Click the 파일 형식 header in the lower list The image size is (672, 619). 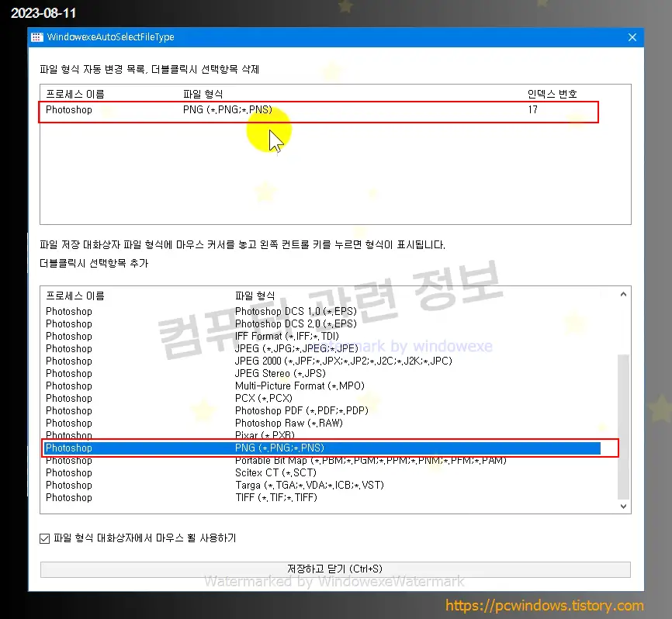[255, 296]
